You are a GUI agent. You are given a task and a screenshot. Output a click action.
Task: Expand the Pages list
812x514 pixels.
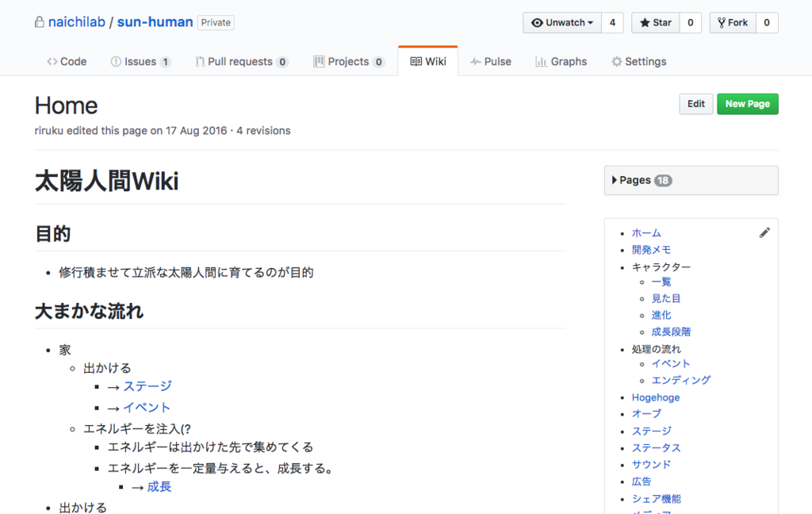click(691, 180)
